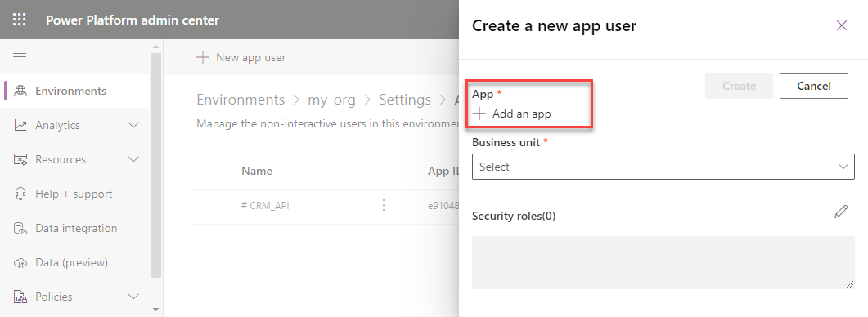
Task: Click the Analytics chart icon
Action: (x=20, y=126)
